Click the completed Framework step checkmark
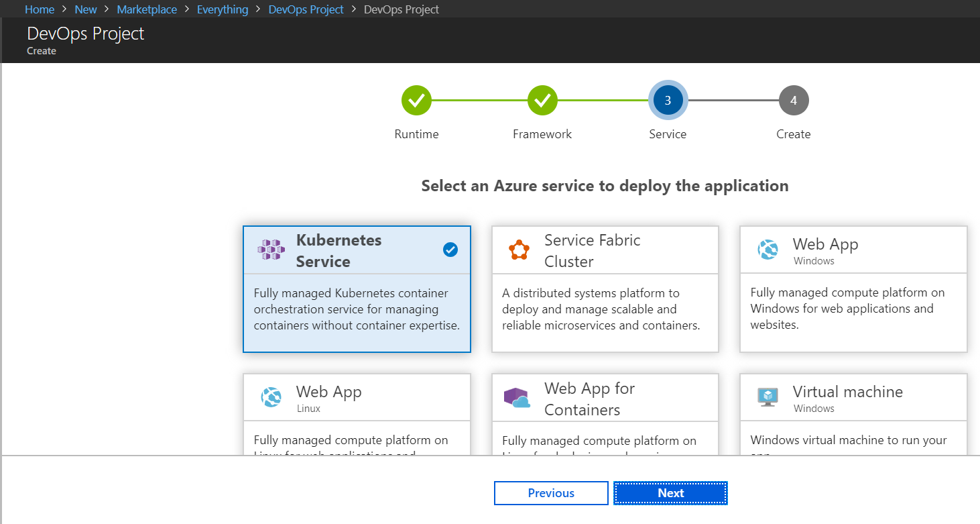The height and width of the screenshot is (524, 980). click(x=542, y=101)
